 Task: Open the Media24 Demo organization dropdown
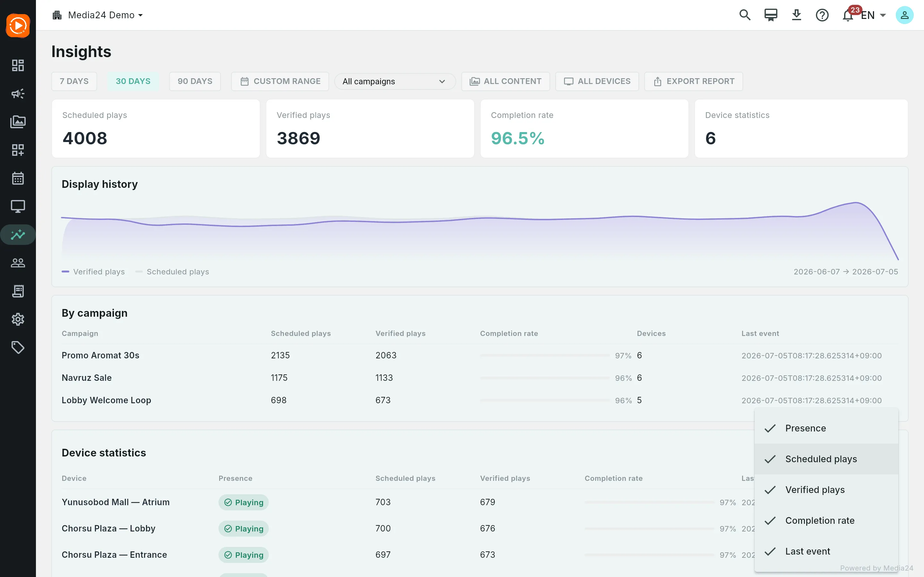(98, 15)
